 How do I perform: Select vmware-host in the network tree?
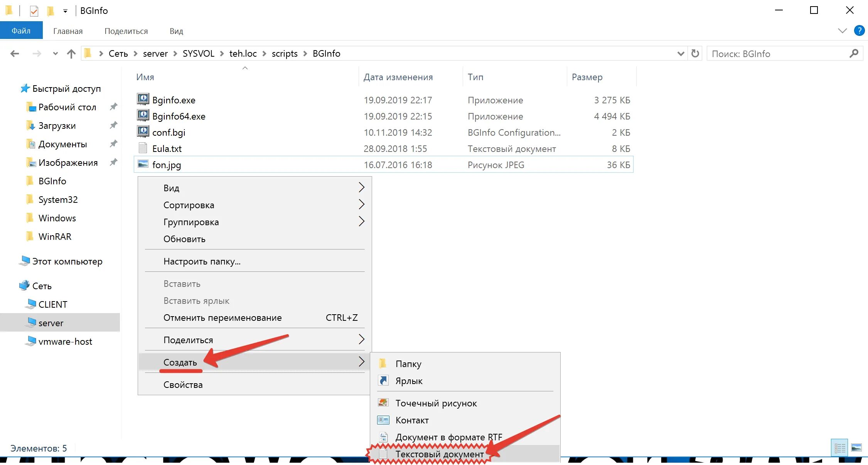click(x=65, y=342)
